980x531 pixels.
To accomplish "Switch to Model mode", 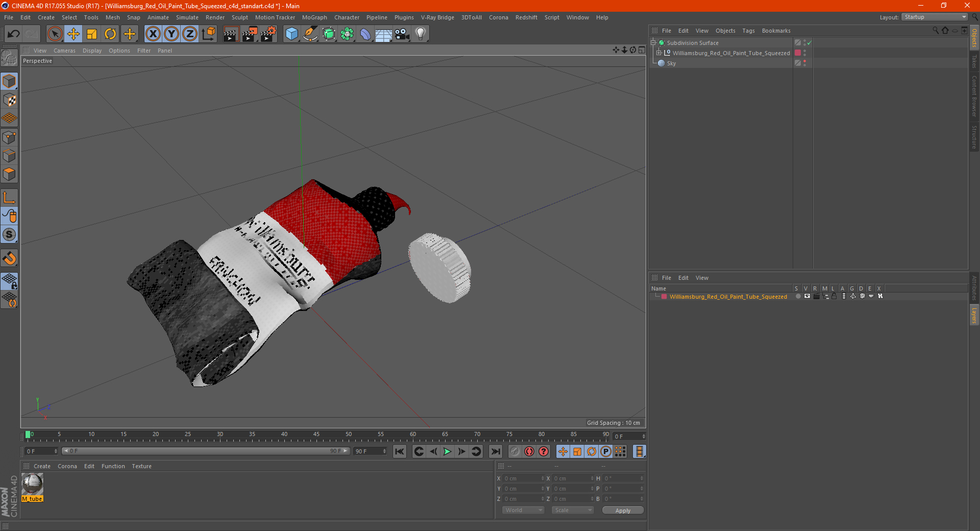I will click(x=10, y=82).
